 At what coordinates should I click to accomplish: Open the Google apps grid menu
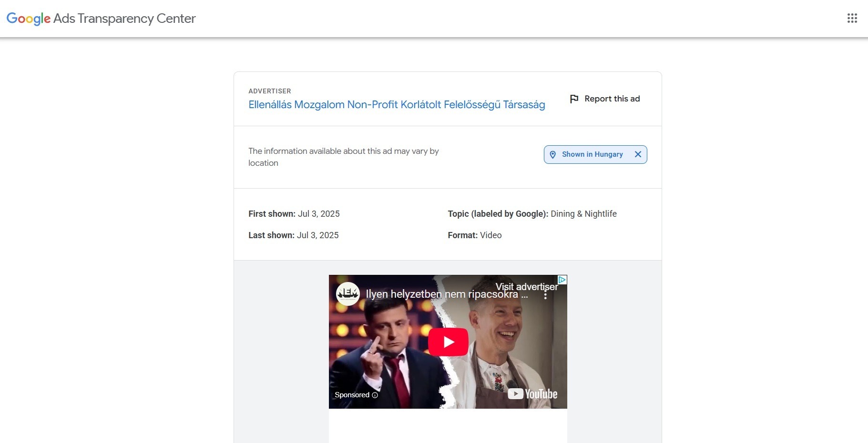[852, 18]
